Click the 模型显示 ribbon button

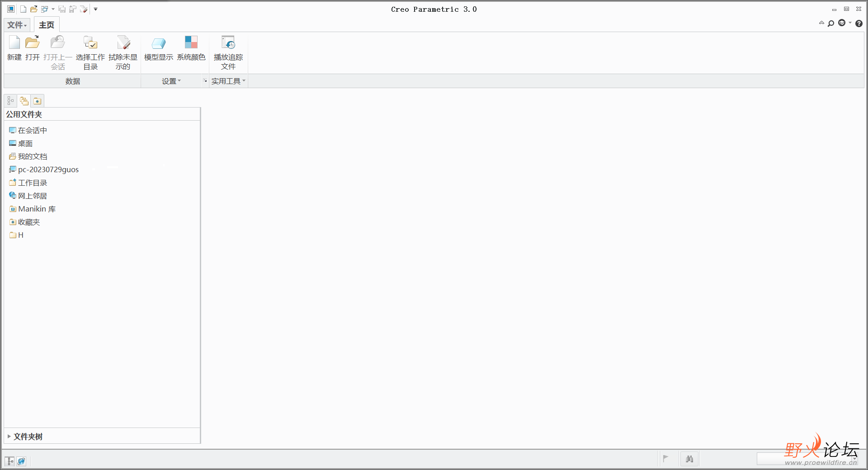tap(159, 47)
